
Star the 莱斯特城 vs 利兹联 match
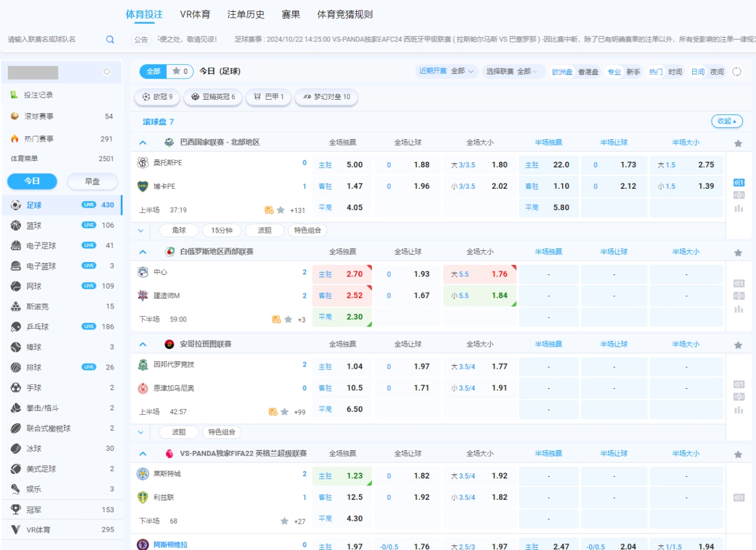click(x=284, y=521)
